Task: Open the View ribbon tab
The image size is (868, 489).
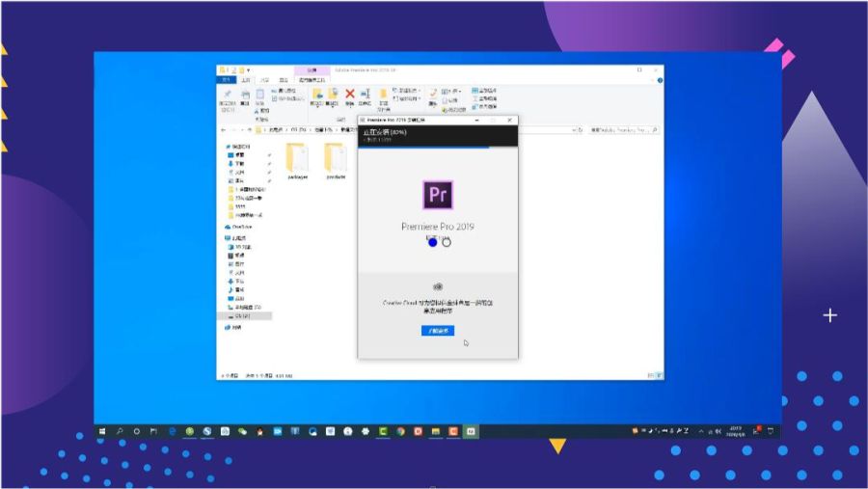Action: tap(284, 80)
